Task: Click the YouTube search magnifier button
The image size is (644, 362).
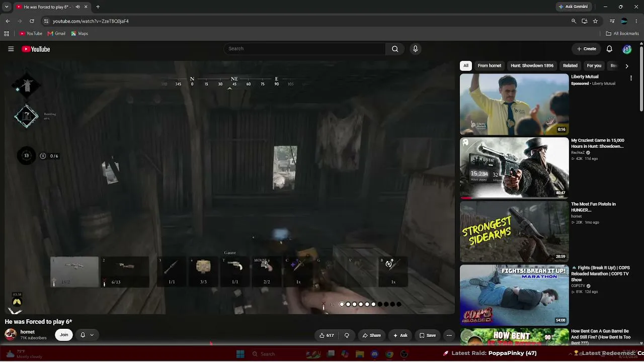Action: click(395, 49)
